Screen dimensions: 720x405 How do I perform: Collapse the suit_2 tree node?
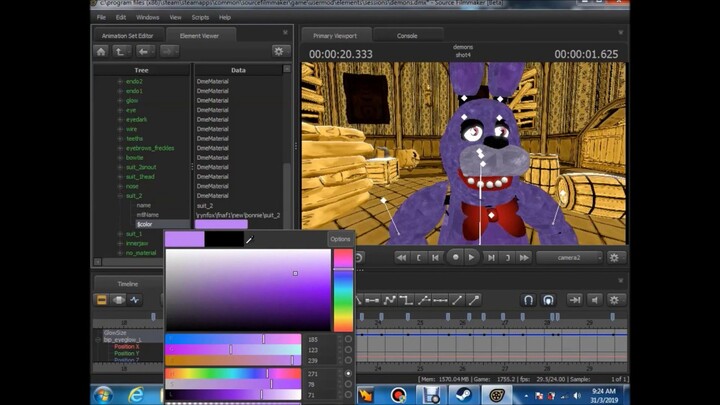click(x=120, y=196)
